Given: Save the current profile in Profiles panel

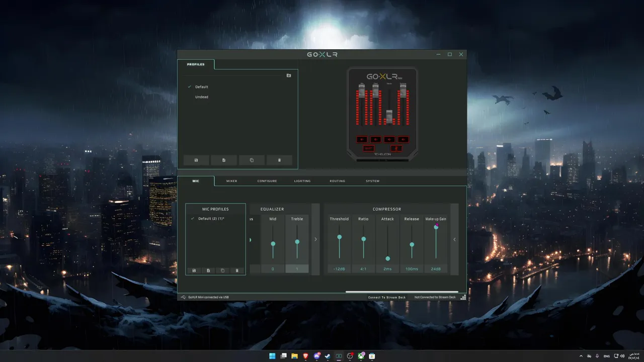Looking at the screenshot, I should coord(196,160).
